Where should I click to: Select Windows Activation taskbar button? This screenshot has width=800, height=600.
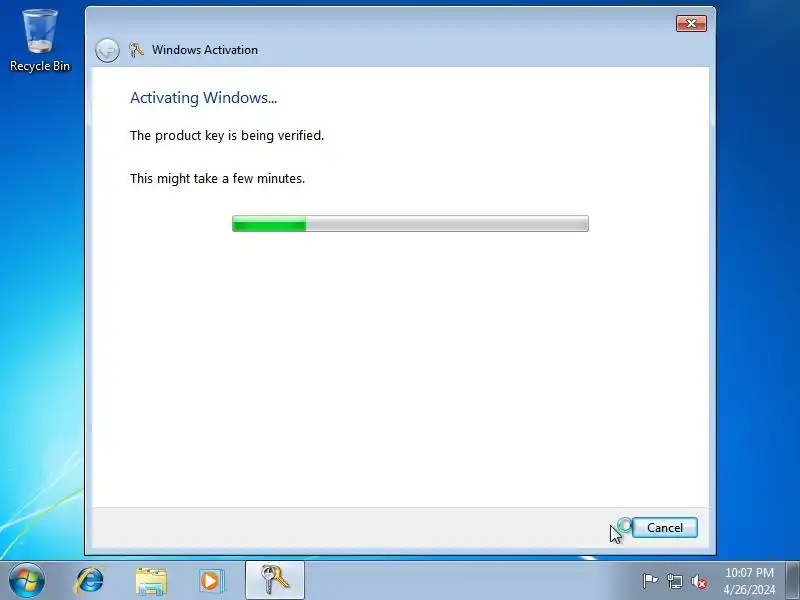pos(275,580)
